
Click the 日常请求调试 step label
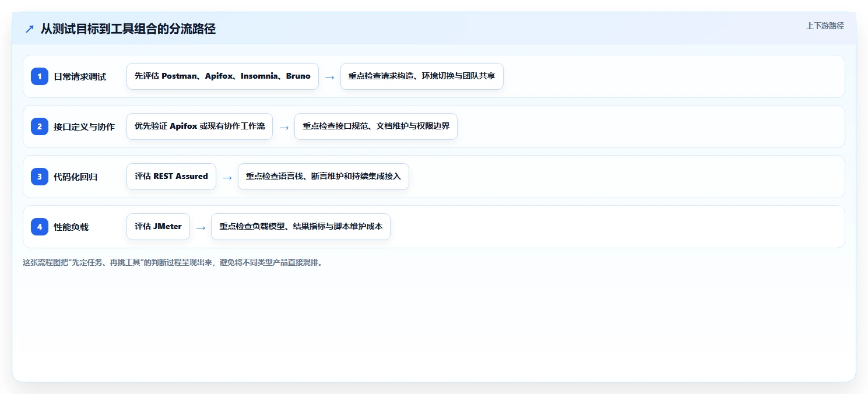pos(80,76)
